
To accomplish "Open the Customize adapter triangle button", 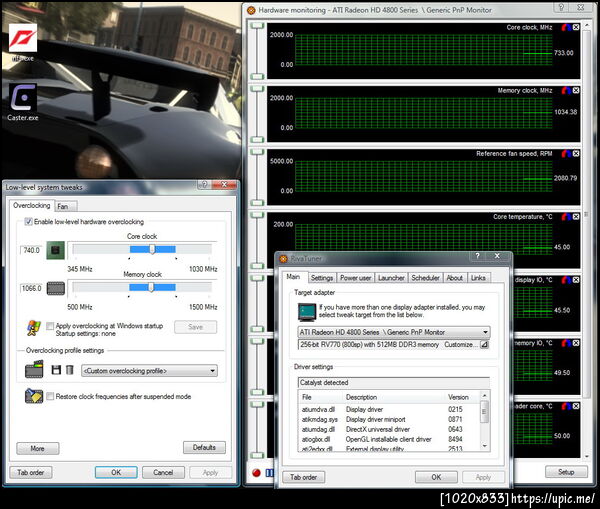I will point(484,344).
